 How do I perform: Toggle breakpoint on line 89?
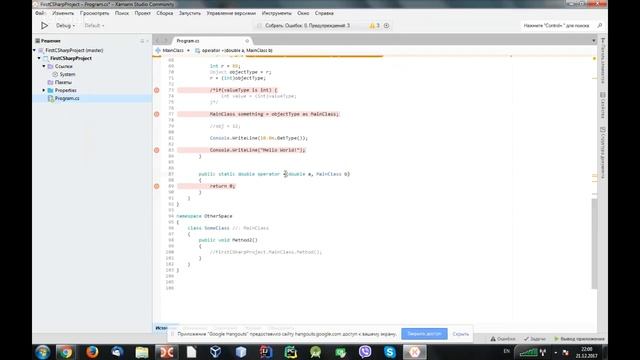point(157,186)
